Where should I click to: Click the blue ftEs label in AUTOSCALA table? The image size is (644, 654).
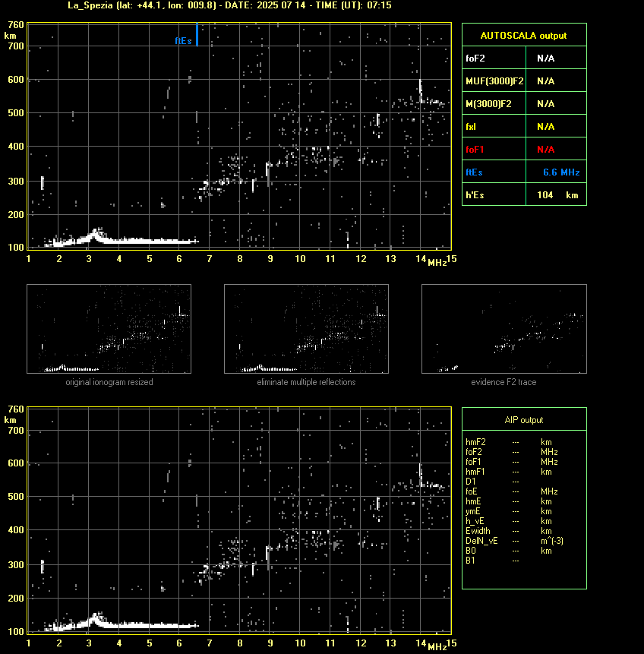coord(474,172)
